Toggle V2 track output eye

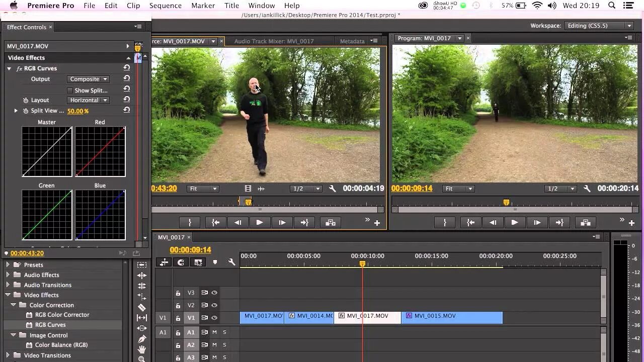[214, 305]
